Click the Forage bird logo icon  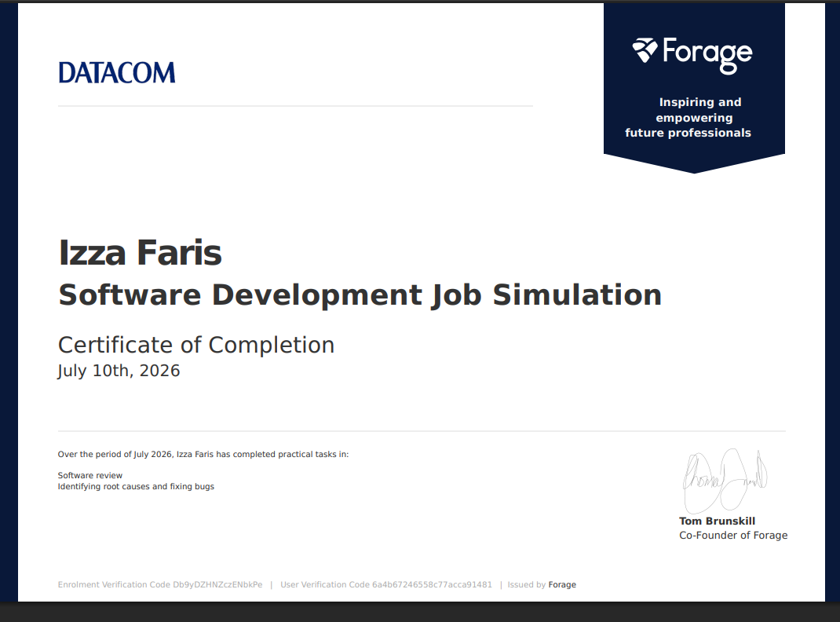click(645, 51)
